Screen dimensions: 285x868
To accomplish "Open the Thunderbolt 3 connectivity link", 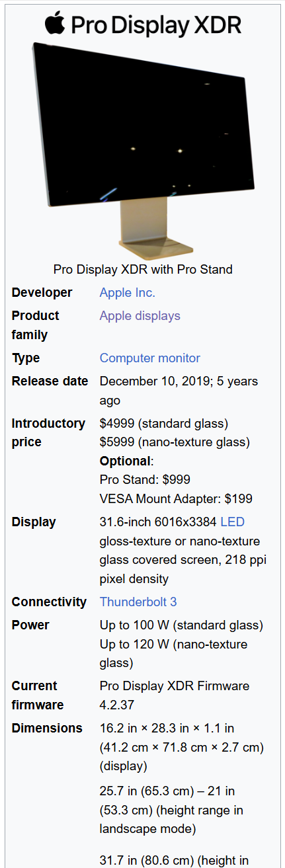I will click(138, 602).
